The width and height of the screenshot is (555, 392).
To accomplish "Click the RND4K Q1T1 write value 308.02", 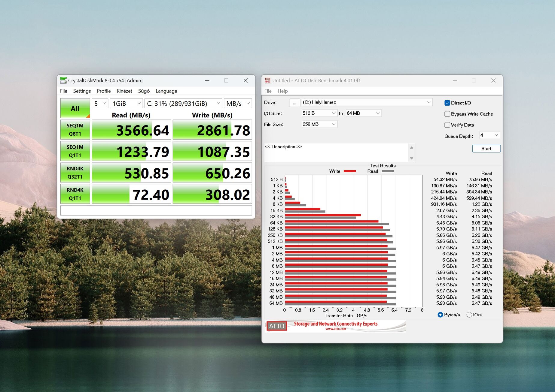I will point(212,194).
